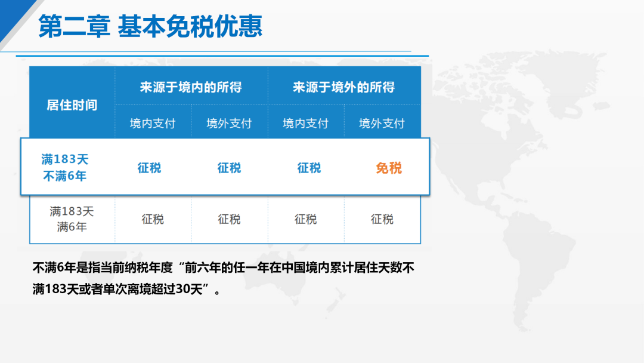
Task: Select bold 征税 for 境内所得 境外支付, 不满6年 row
Action: [x=229, y=168]
